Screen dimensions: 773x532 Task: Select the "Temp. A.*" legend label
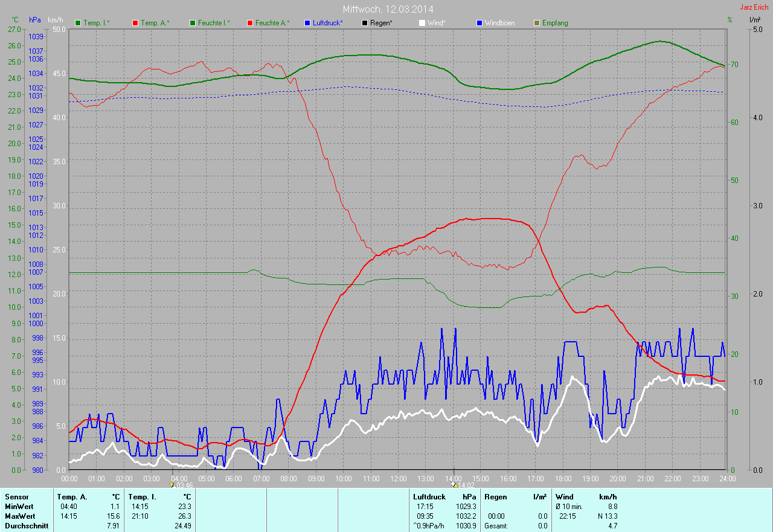[x=155, y=23]
